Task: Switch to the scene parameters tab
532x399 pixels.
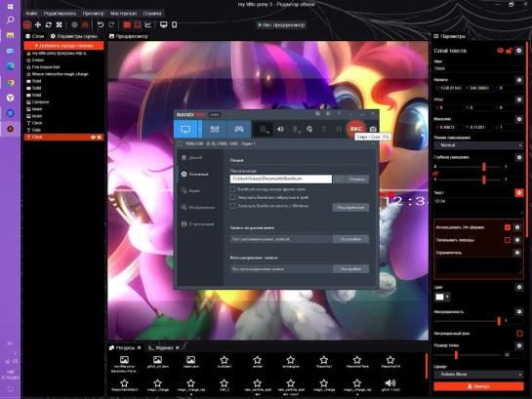Action: point(74,36)
